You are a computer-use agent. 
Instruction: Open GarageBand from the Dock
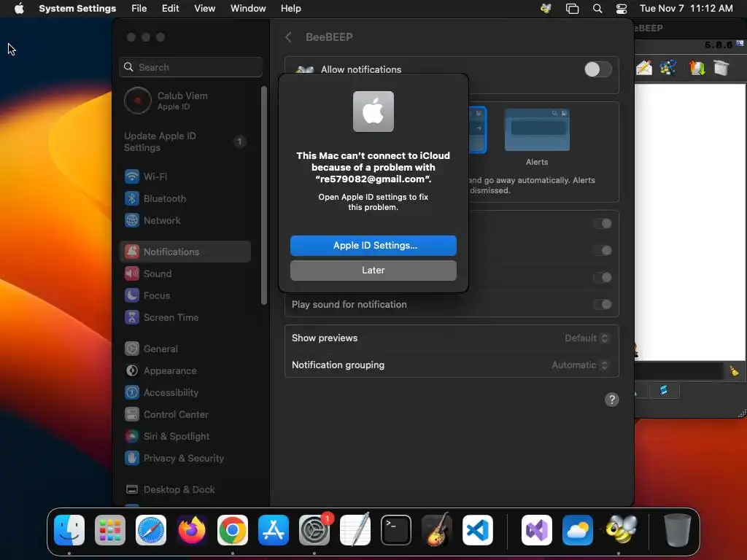(x=437, y=530)
